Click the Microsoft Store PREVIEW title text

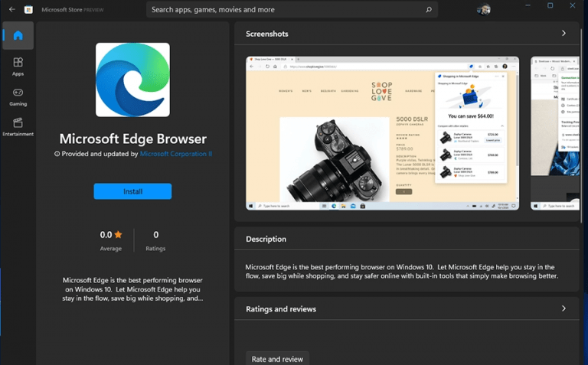pos(73,10)
